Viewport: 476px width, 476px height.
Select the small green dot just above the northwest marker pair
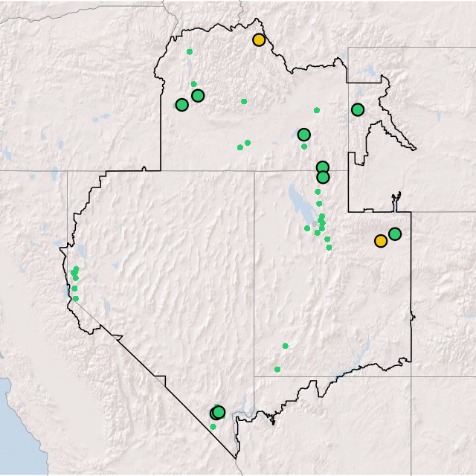coord(194,84)
